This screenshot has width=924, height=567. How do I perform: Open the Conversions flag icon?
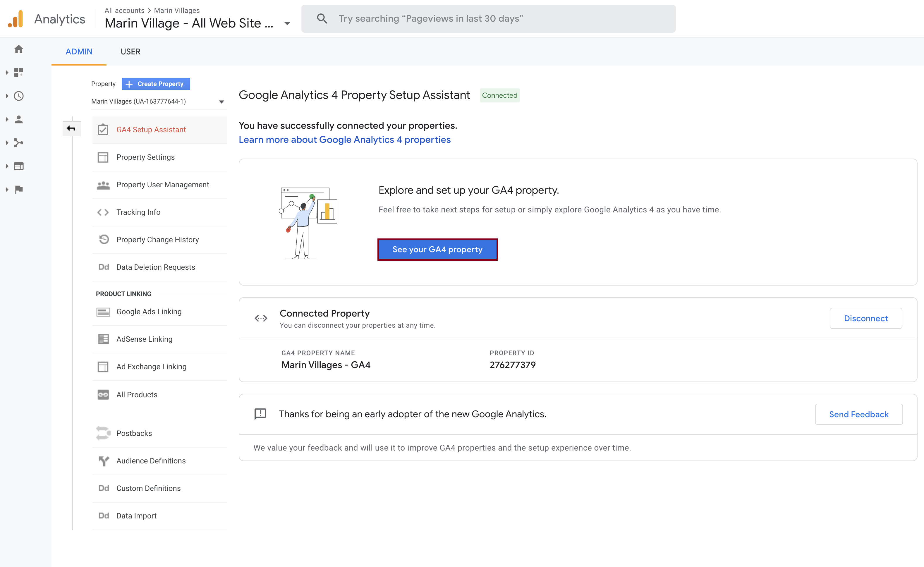tap(19, 189)
